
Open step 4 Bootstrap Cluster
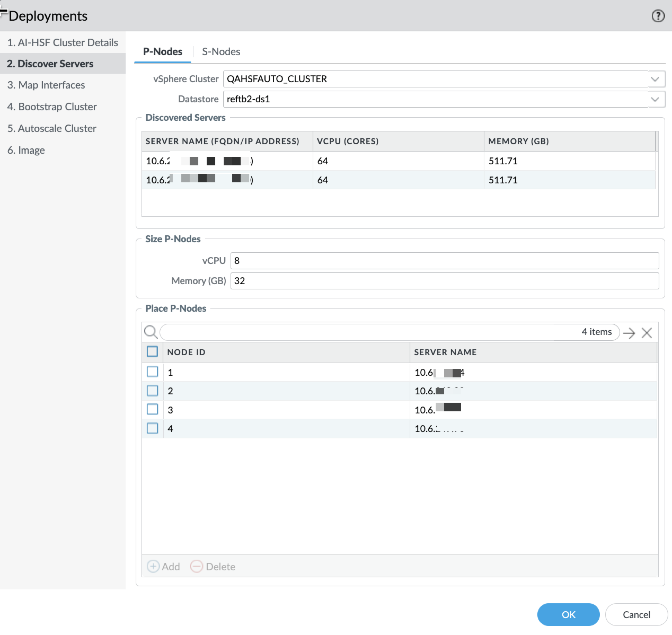(x=52, y=107)
